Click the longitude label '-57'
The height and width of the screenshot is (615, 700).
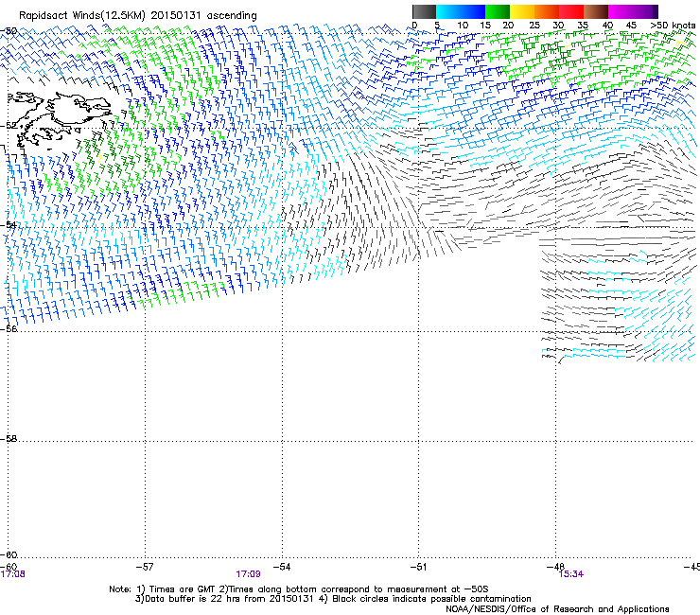point(145,567)
